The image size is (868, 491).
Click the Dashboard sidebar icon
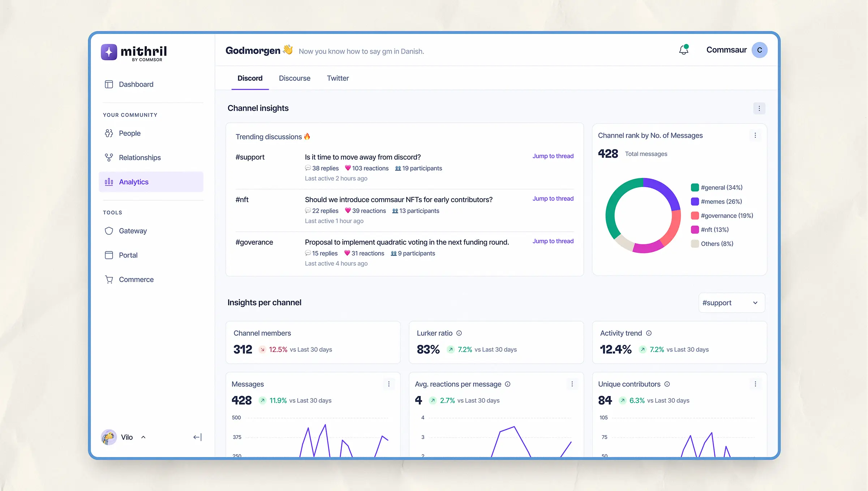[109, 84]
